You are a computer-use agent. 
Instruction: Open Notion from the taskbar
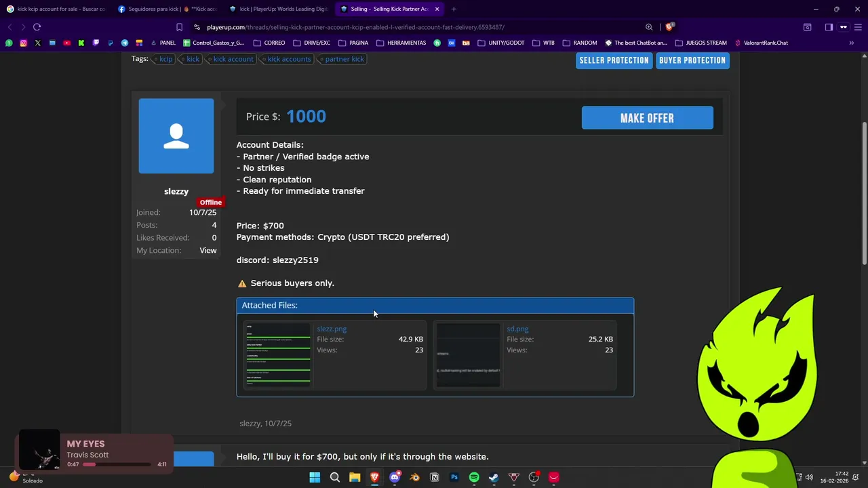click(x=435, y=477)
